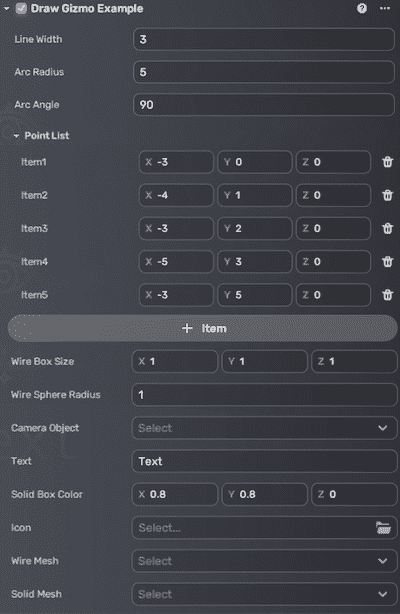Delete Item5 using trash icon

387,295
